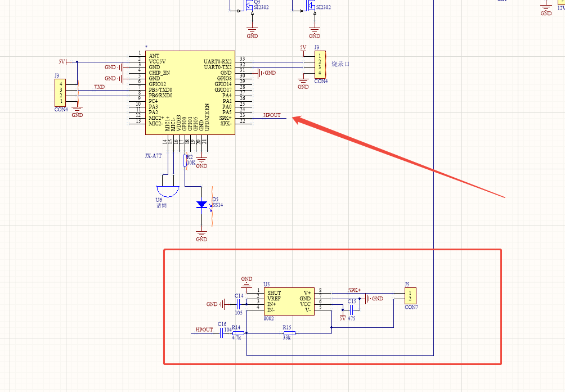Click capacitor C15 beside the 8002
Screen dimensions: 565x392
pyautogui.click(x=352, y=309)
